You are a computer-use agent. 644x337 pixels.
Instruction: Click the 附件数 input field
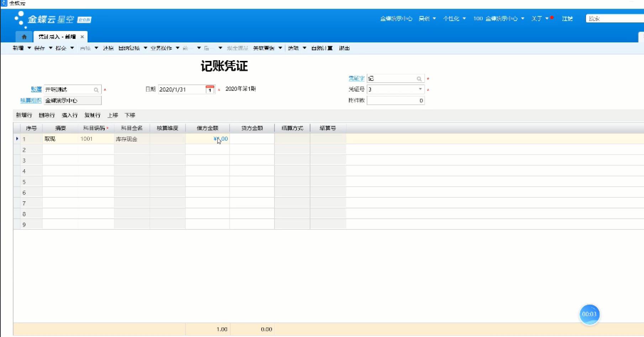395,100
